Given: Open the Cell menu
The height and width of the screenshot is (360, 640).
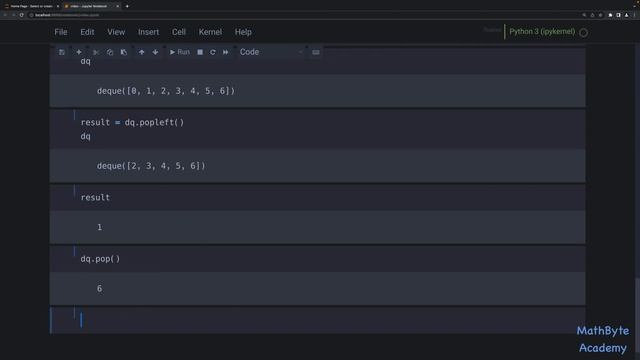Looking at the screenshot, I should pyautogui.click(x=179, y=32).
